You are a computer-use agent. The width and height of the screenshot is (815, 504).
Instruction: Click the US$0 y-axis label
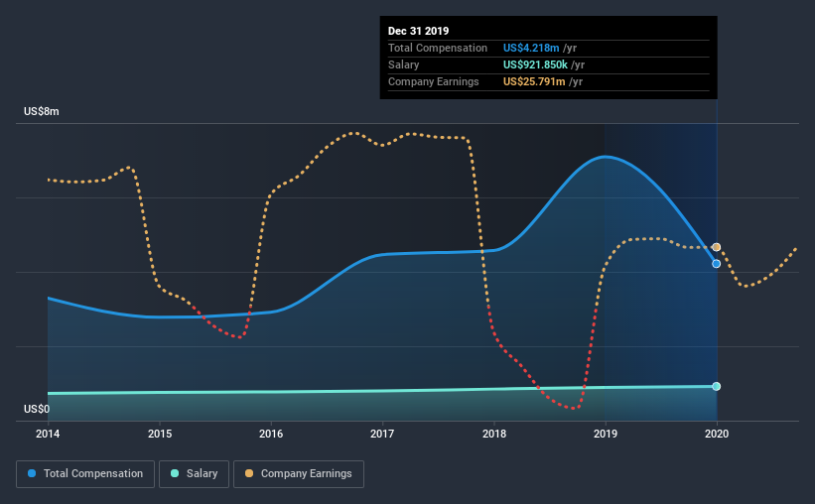[x=37, y=409]
